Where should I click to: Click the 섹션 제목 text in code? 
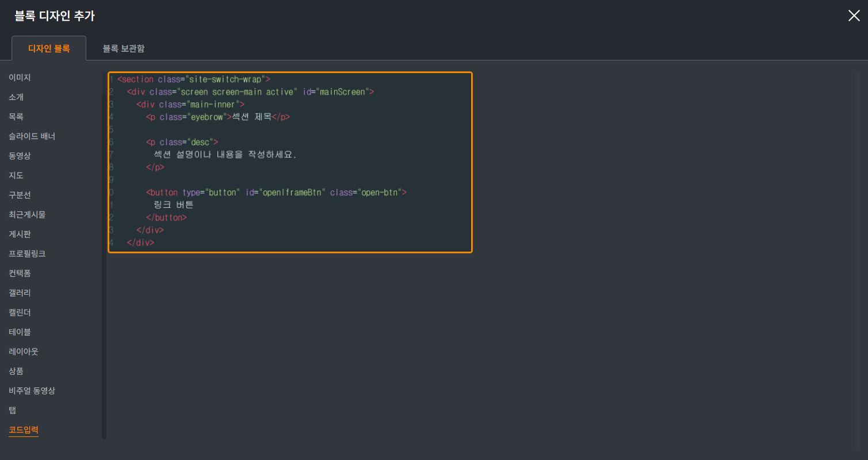pyautogui.click(x=251, y=117)
